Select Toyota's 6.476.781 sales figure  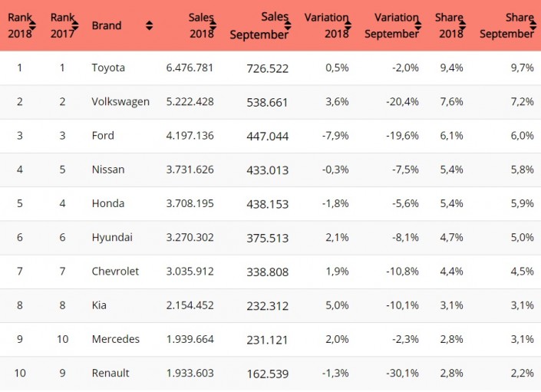pyautogui.click(x=190, y=68)
